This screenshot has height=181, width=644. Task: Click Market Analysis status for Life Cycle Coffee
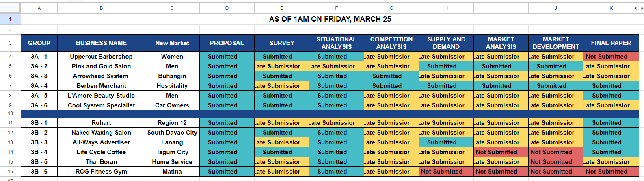click(501, 152)
